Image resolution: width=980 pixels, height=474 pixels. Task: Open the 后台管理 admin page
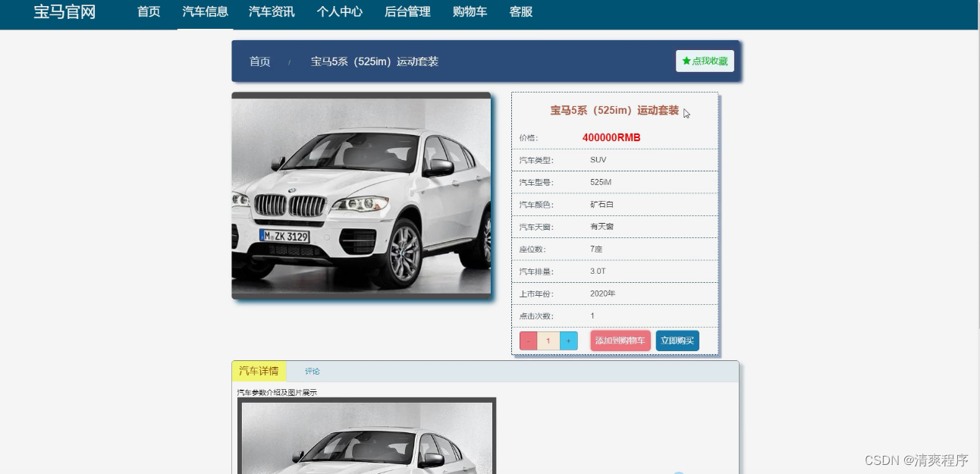[x=407, y=12]
